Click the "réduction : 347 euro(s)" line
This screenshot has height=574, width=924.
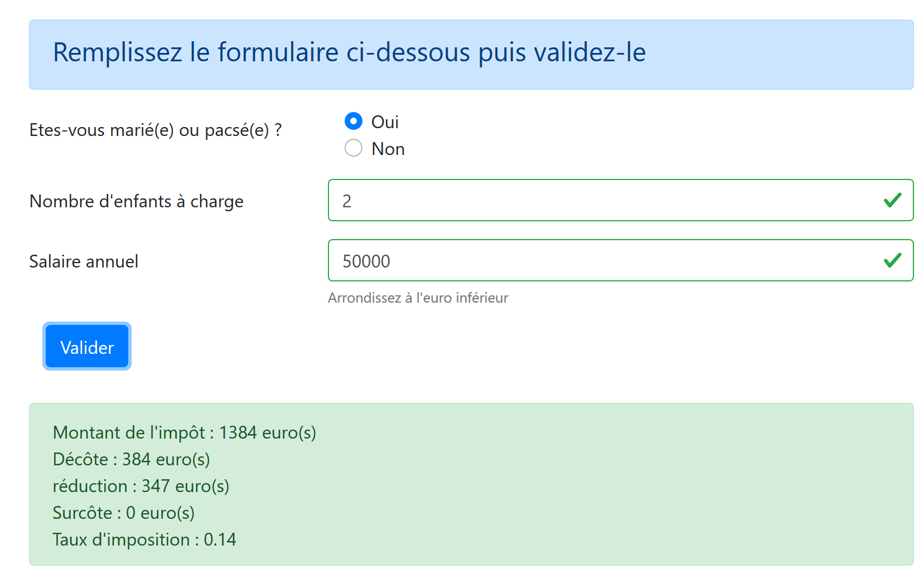click(141, 487)
